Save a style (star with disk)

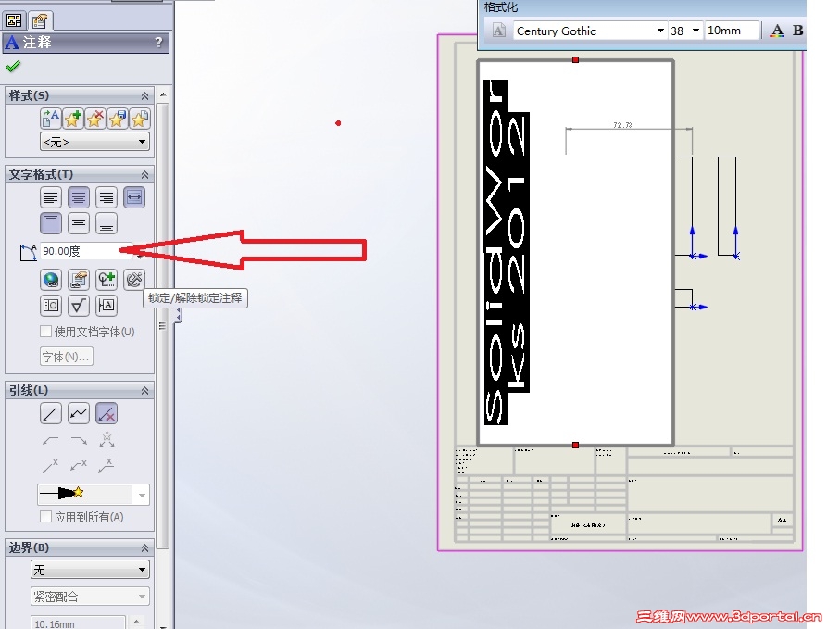pos(118,119)
